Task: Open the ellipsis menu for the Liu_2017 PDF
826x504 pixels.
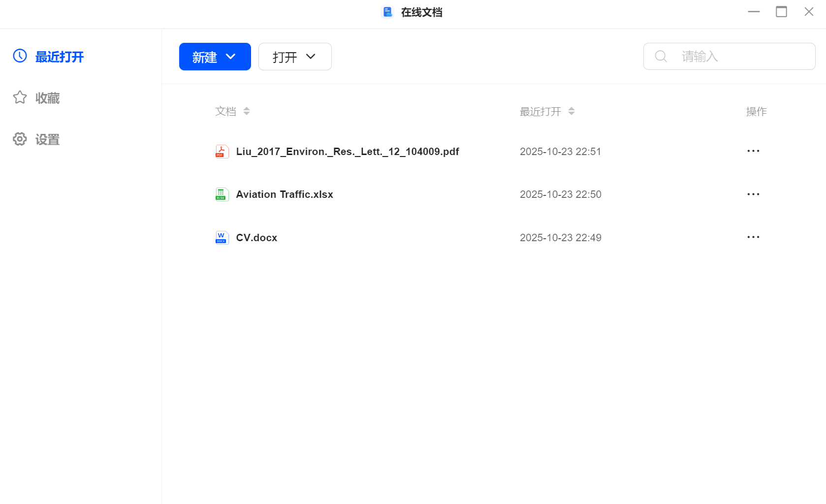Action: (753, 151)
